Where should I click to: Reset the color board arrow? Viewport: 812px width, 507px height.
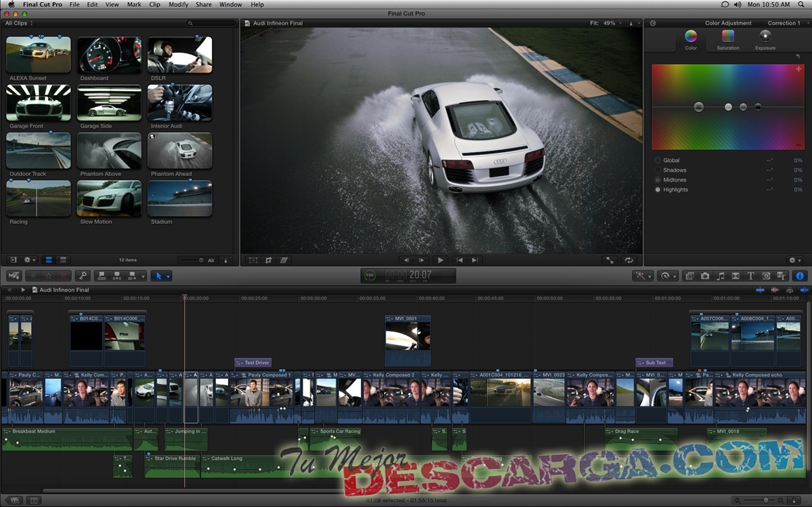click(797, 56)
